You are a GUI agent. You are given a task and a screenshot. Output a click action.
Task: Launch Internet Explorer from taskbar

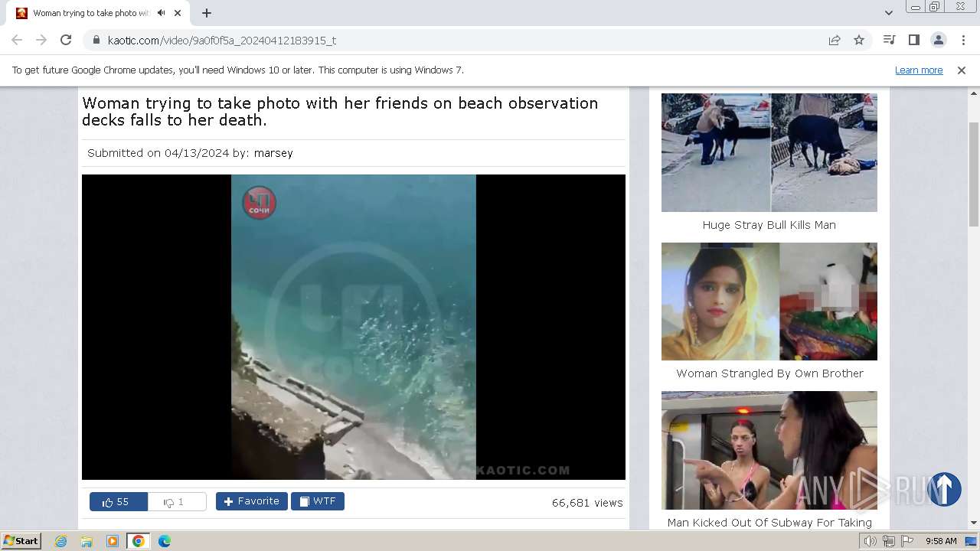click(61, 541)
